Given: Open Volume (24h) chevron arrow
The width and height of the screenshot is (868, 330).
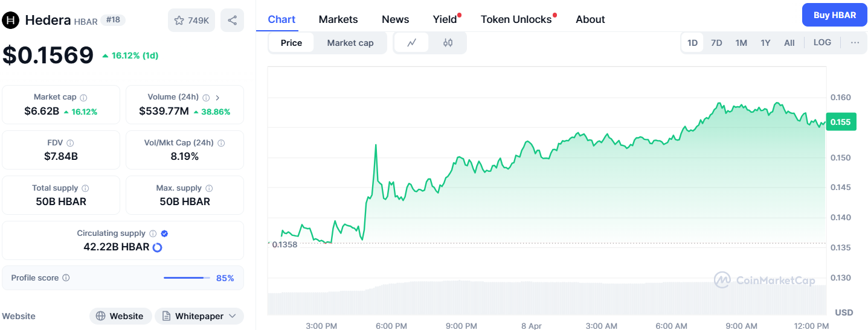Looking at the screenshot, I should pyautogui.click(x=218, y=97).
